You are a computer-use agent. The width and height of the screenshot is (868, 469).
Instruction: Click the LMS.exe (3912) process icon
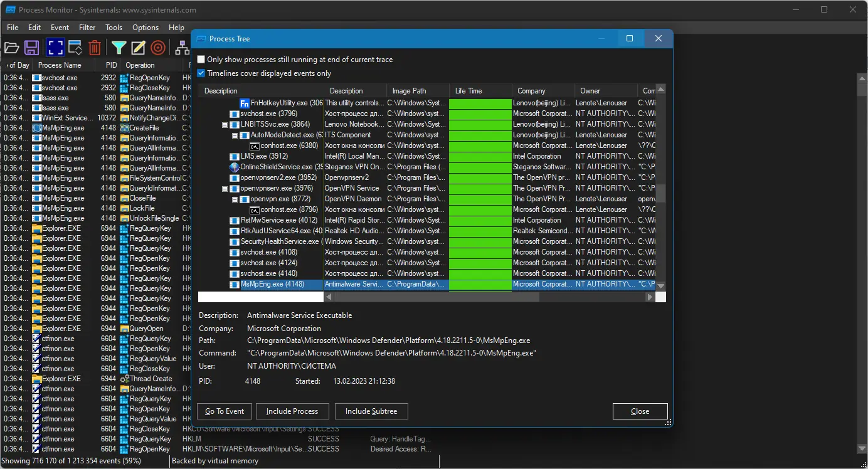point(235,156)
